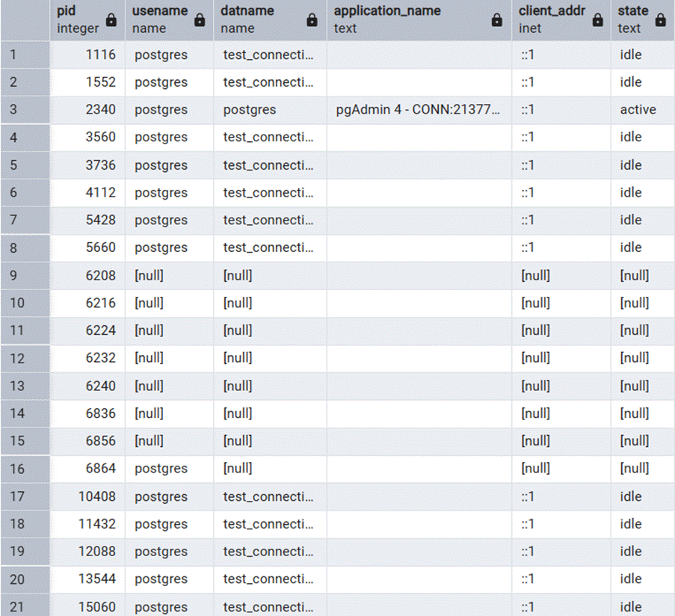
Task: Click the 'active' state cell
Action: [x=643, y=109]
